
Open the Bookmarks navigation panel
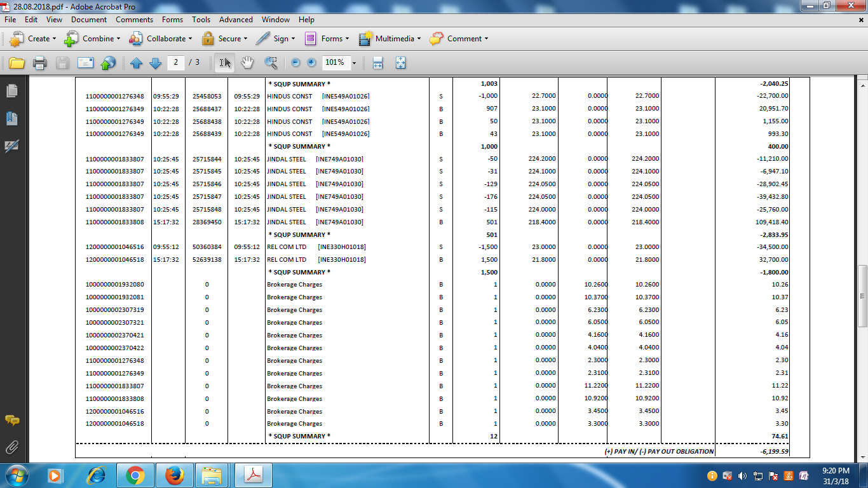[11, 118]
